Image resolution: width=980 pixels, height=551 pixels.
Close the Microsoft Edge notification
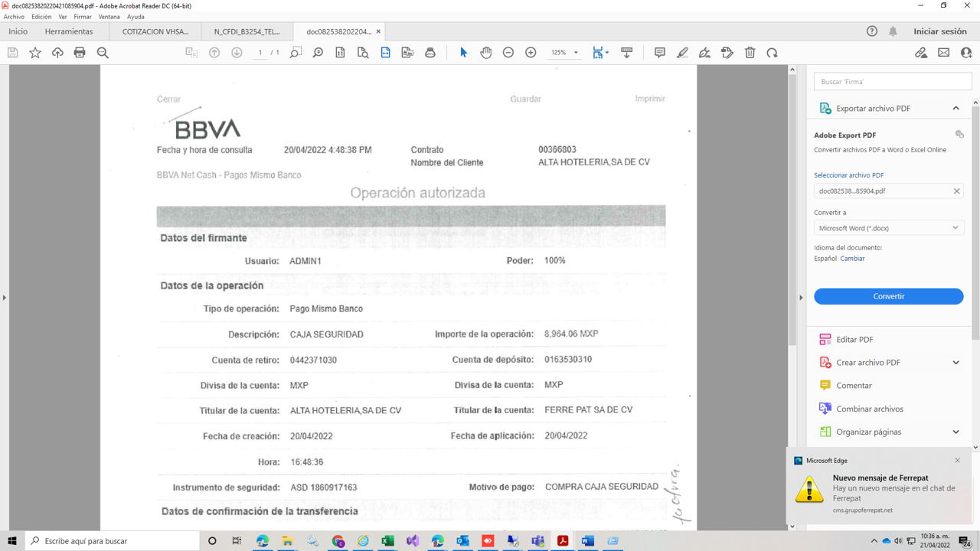(x=957, y=461)
